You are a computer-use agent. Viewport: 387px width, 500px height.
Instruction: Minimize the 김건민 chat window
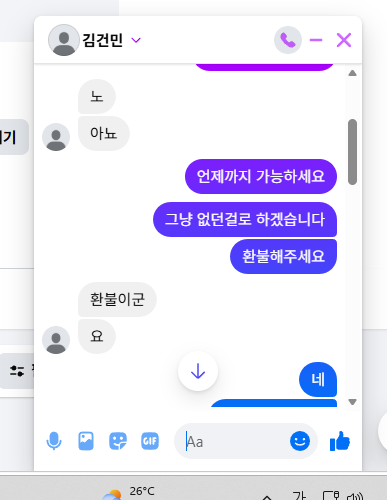tap(316, 40)
